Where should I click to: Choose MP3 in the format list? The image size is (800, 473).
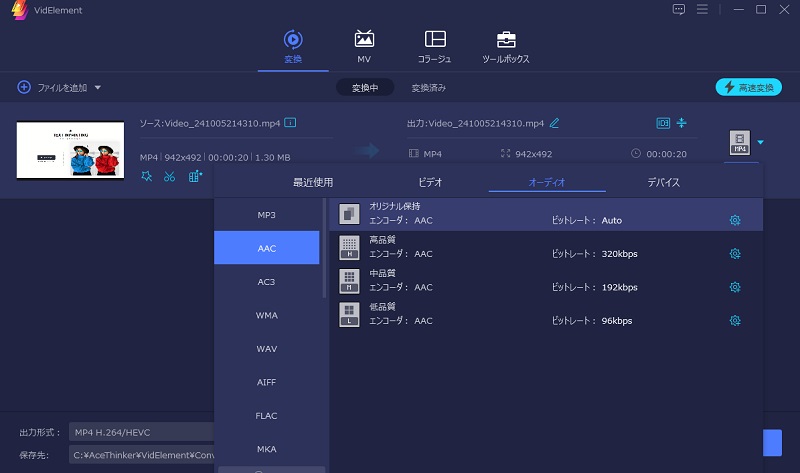pyautogui.click(x=266, y=215)
